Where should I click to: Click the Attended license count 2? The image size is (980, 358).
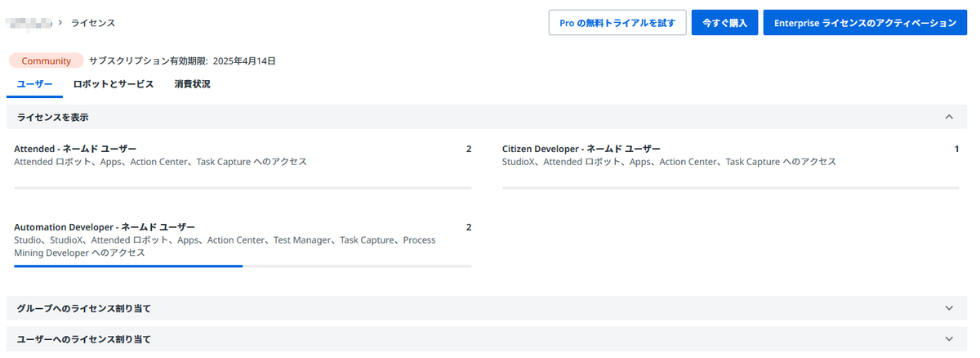[x=469, y=149]
